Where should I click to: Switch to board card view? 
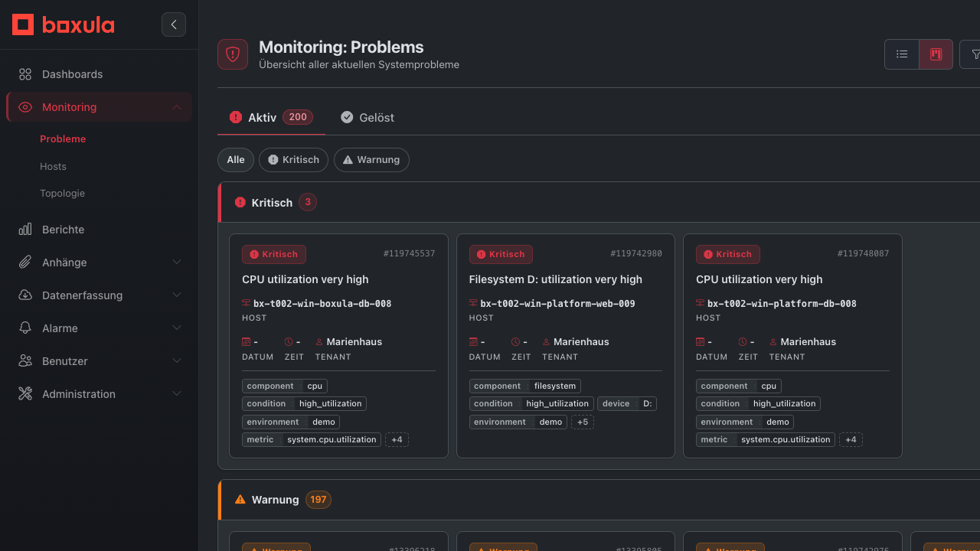point(936,54)
